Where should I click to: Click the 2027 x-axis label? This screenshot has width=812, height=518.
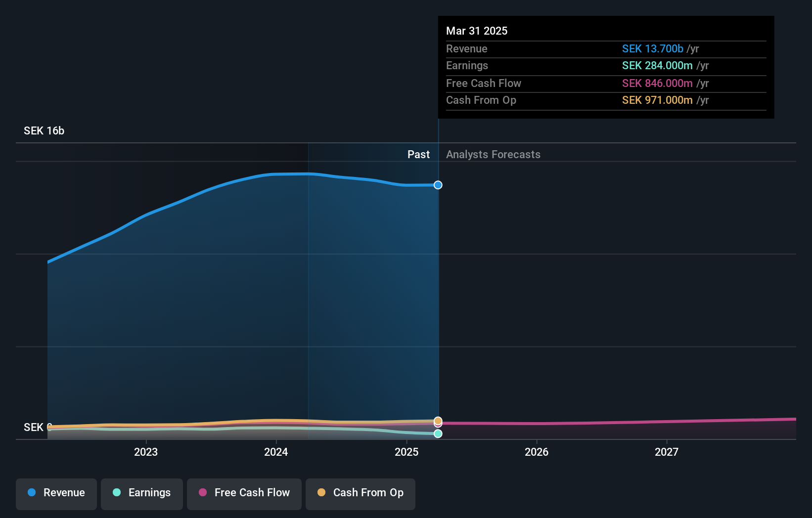pyautogui.click(x=667, y=452)
